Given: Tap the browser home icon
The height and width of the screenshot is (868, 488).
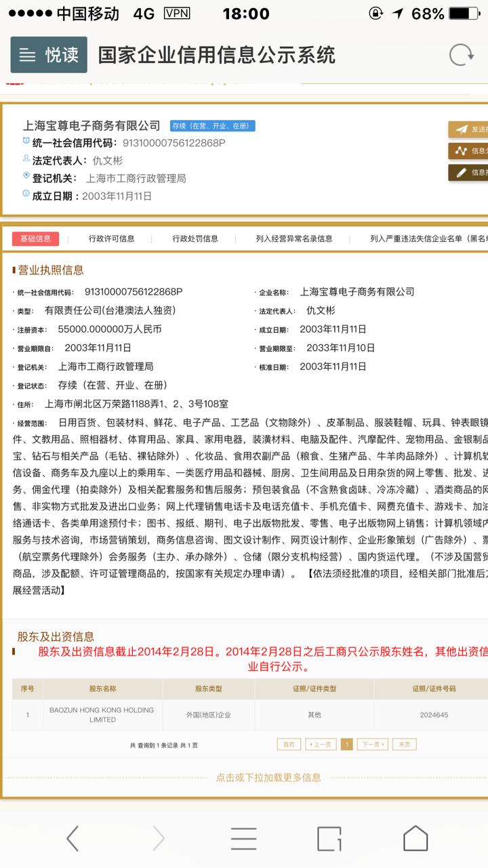Looking at the screenshot, I should [415, 838].
